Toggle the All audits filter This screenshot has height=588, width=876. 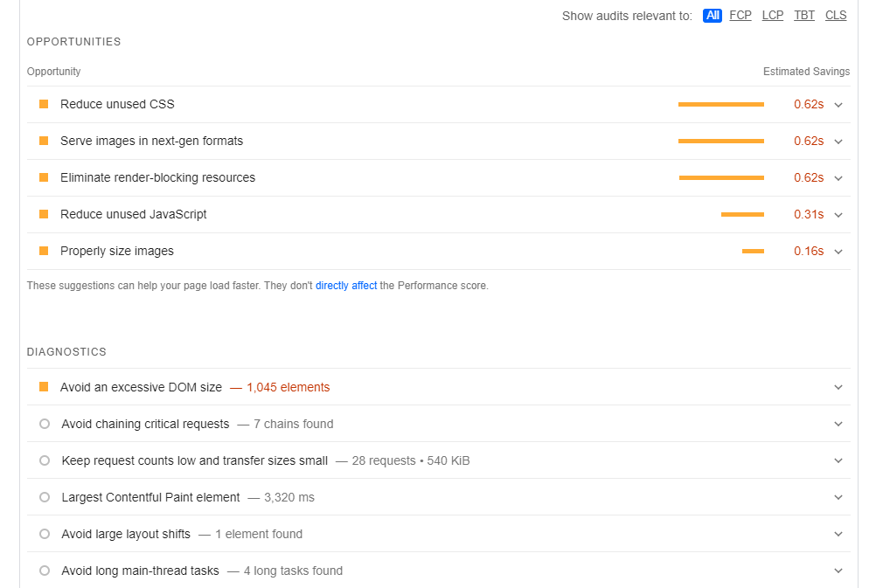713,15
